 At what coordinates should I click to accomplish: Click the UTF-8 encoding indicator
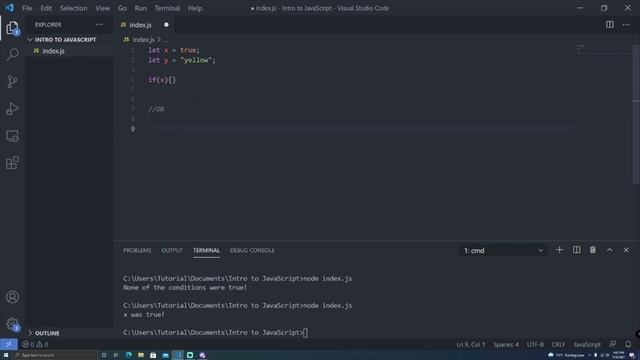point(535,344)
